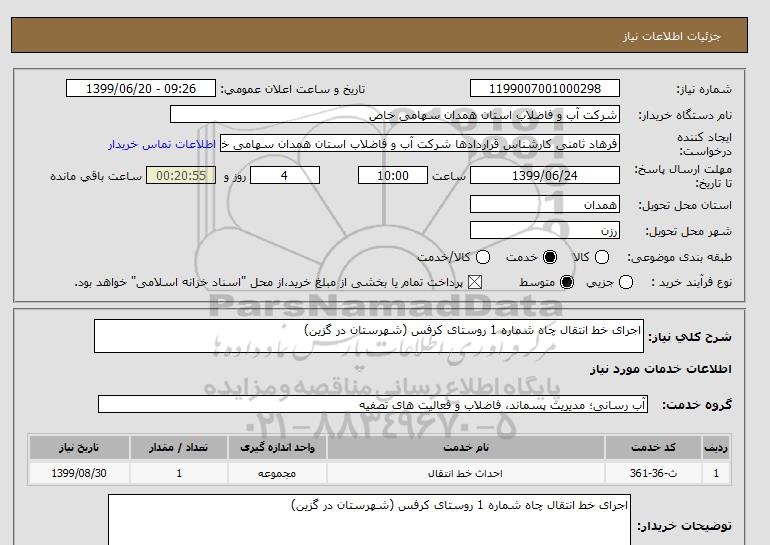Click service name cell احداث خط انتقال

tap(466, 473)
